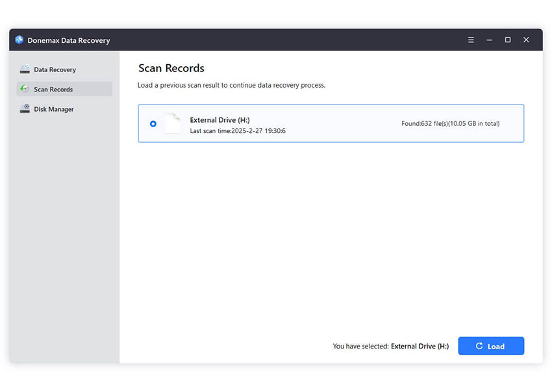Image resolution: width=552 pixels, height=392 pixels.
Task: Click the 'Load a previous scan result' description
Action: point(231,85)
